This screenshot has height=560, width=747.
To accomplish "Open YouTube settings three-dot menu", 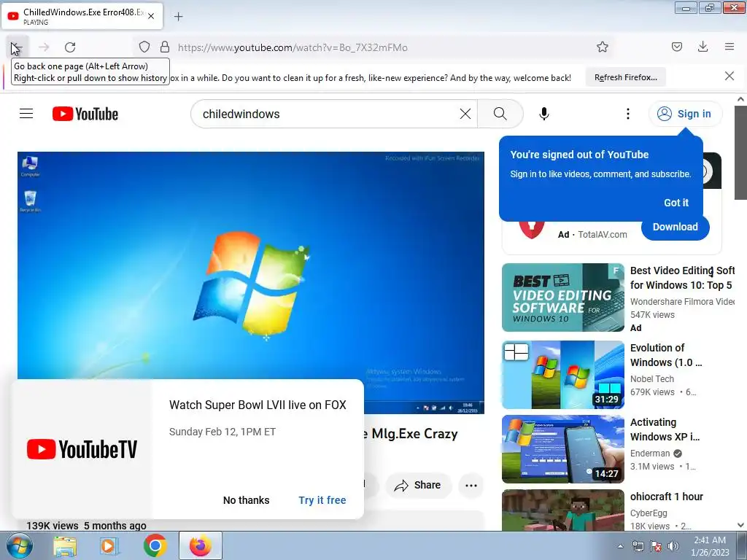I will (x=628, y=114).
